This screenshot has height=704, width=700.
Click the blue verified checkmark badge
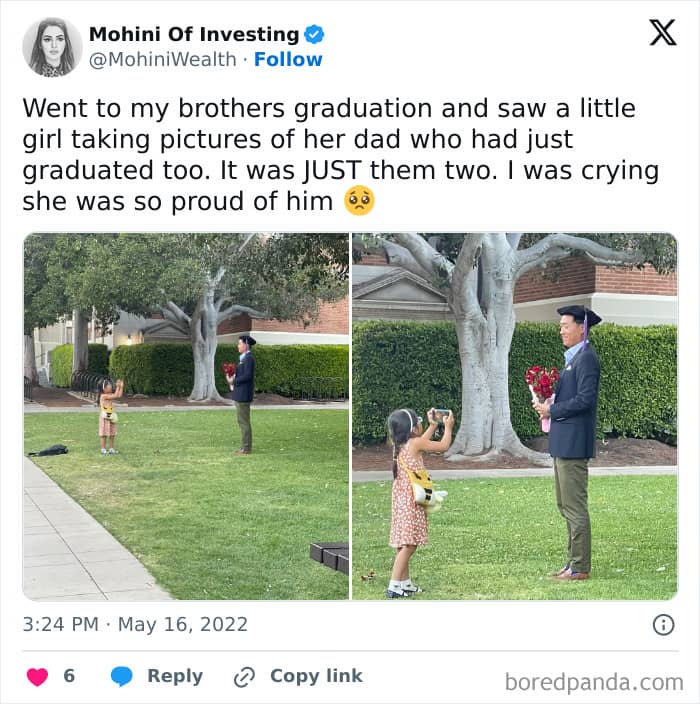[x=314, y=35]
